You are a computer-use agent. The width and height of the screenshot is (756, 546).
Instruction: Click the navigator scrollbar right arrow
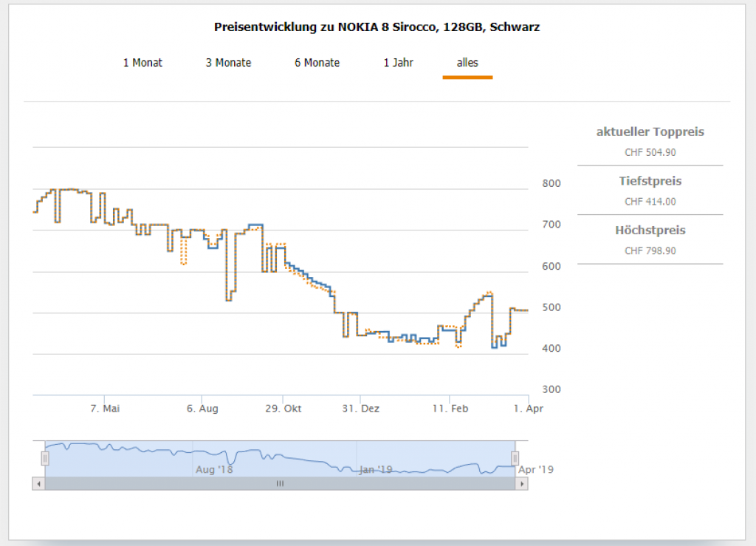click(x=522, y=483)
